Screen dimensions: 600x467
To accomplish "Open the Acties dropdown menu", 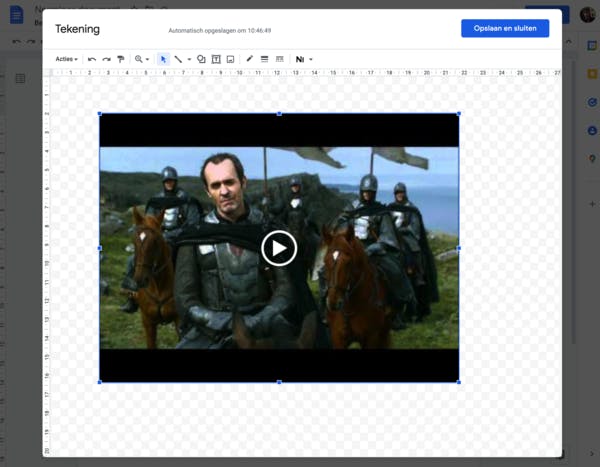I will (66, 60).
